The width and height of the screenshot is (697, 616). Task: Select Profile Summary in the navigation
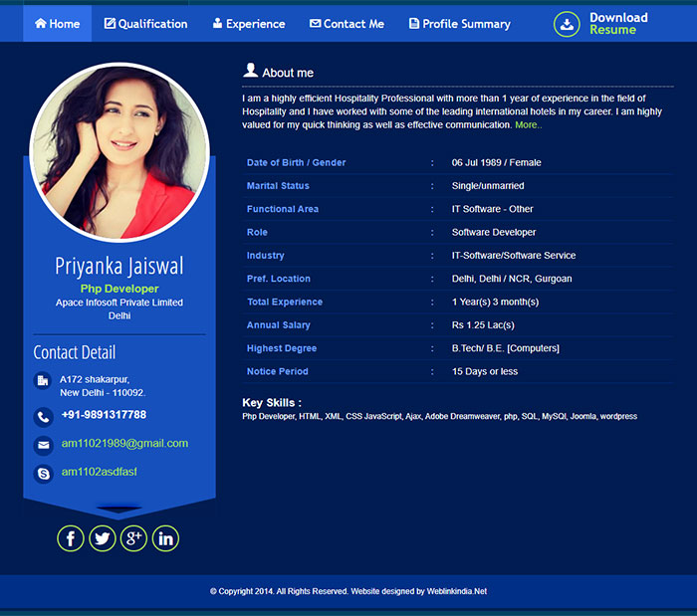459,24
